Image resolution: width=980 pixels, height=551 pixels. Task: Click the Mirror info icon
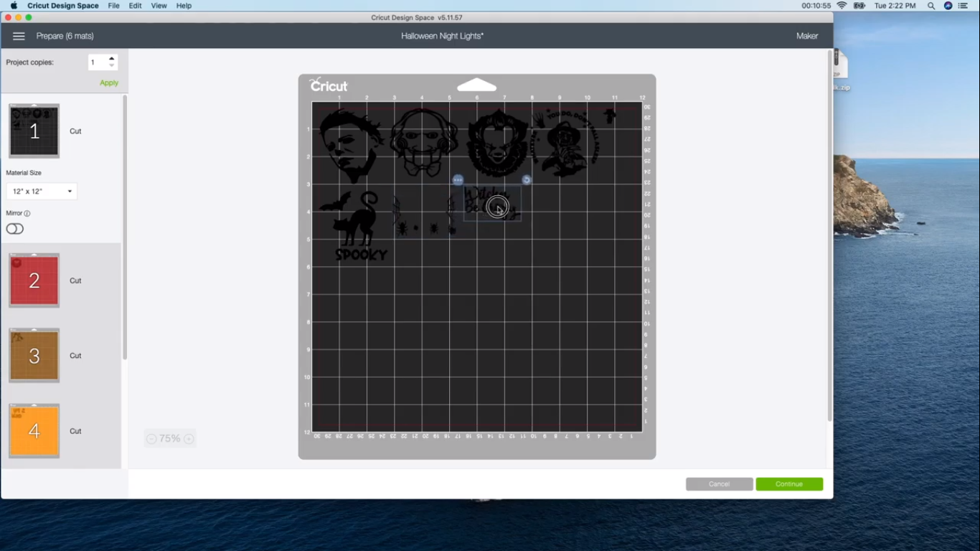27,213
